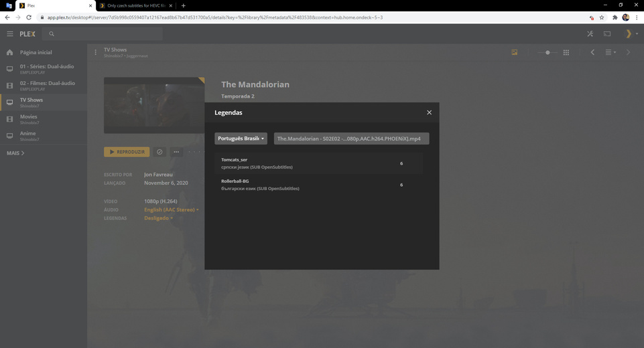
Task: Open the Chrome profile avatar
Action: click(x=625, y=17)
